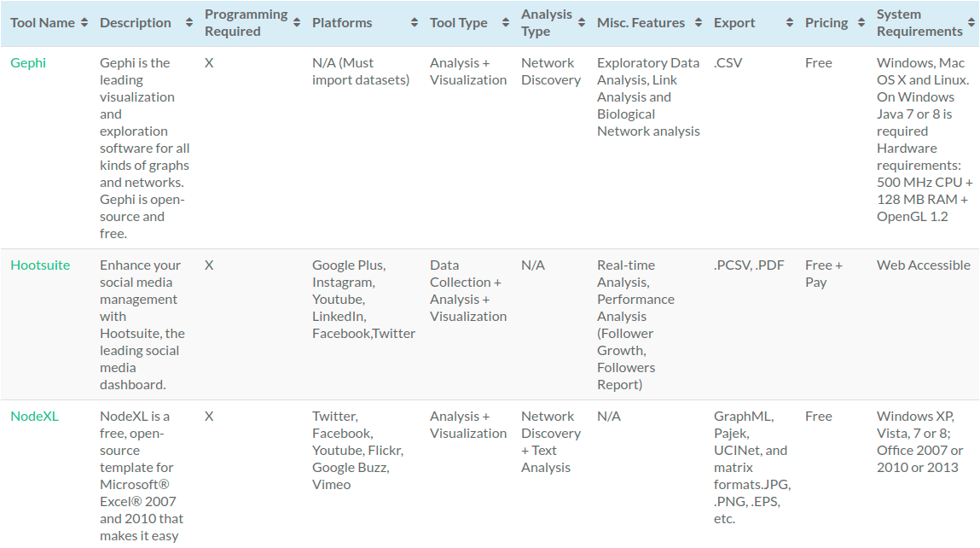Select 'Free + Pay' pricing cell
Screen dimensions: 980x548
pyautogui.click(x=824, y=273)
